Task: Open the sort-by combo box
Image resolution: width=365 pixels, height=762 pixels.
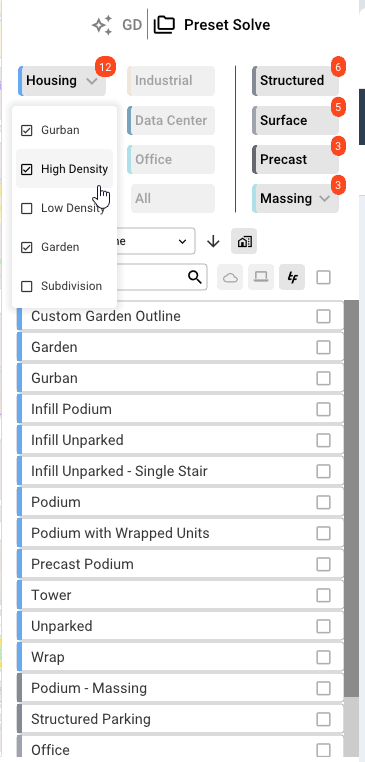Action: (156, 241)
